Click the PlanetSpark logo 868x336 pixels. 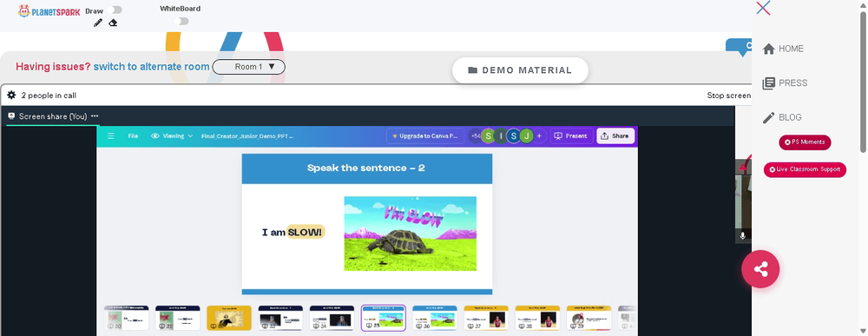[x=49, y=11]
